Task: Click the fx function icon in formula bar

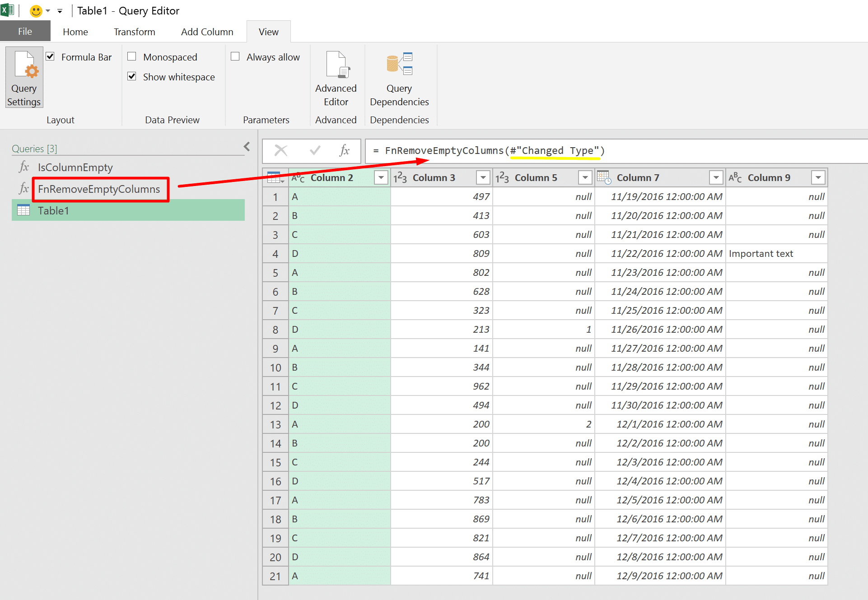Action: pyautogui.click(x=344, y=150)
